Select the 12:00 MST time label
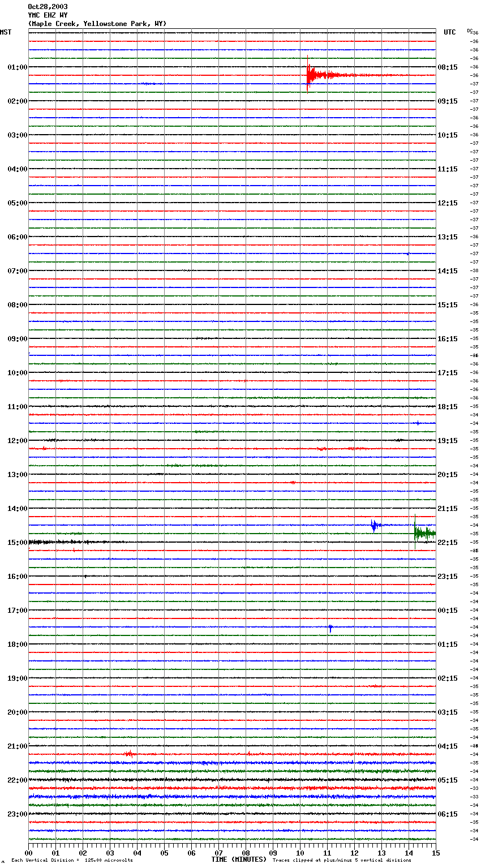Image resolution: width=481 pixels, height=868 pixels. point(18,441)
